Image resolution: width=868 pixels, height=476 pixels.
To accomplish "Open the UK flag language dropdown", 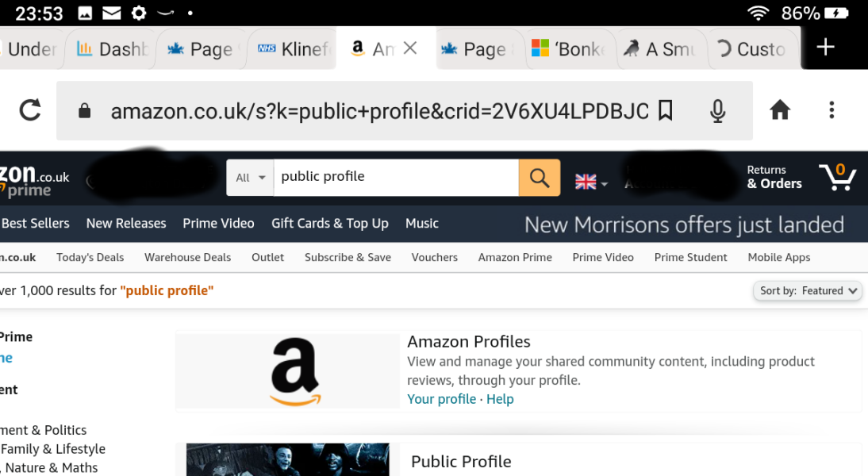I will point(591,182).
